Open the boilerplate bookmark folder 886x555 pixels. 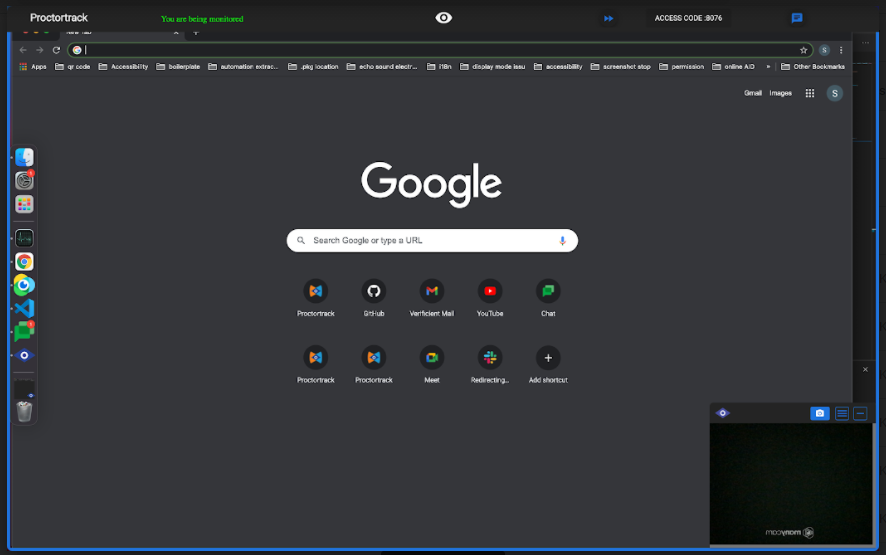[178, 67]
